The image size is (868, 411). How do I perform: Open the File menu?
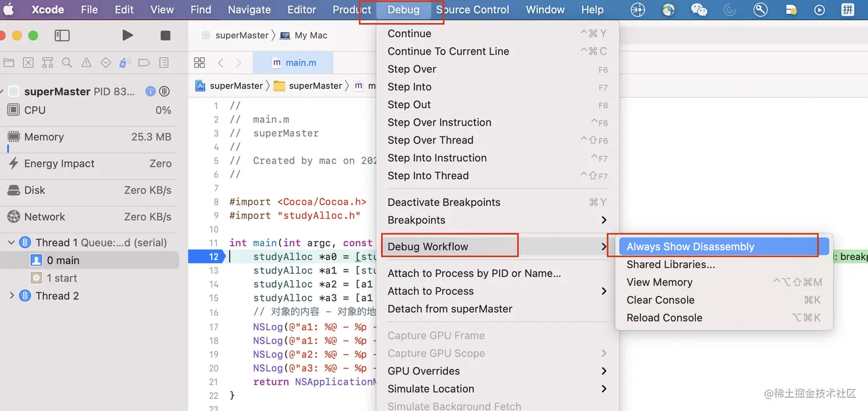coord(90,10)
